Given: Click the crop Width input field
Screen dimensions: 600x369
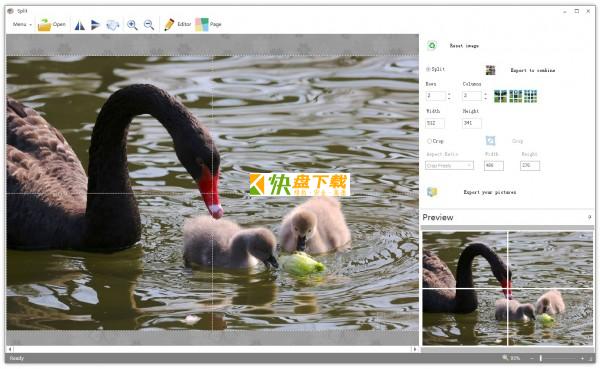Looking at the screenshot, I should coord(494,165).
